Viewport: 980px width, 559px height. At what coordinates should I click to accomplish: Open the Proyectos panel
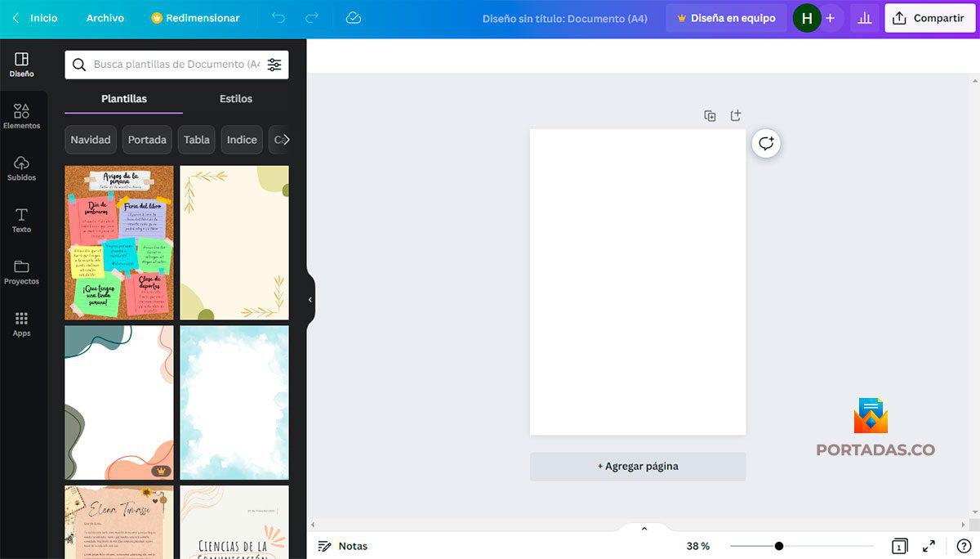coord(21,270)
